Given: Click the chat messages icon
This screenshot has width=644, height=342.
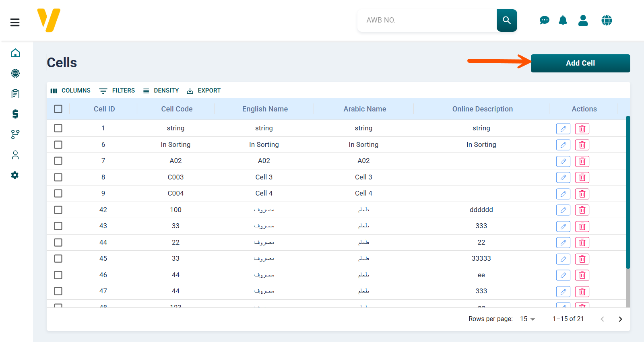Looking at the screenshot, I should (544, 20).
